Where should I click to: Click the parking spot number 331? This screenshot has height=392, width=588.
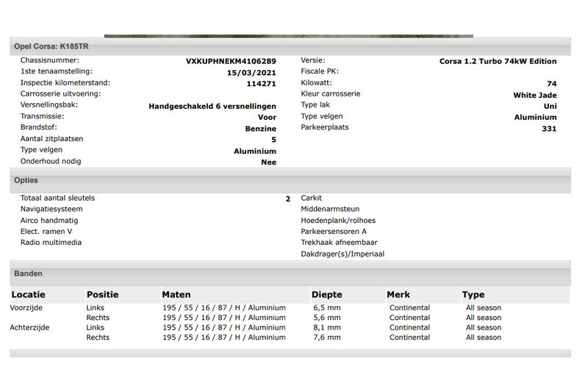pyautogui.click(x=548, y=129)
